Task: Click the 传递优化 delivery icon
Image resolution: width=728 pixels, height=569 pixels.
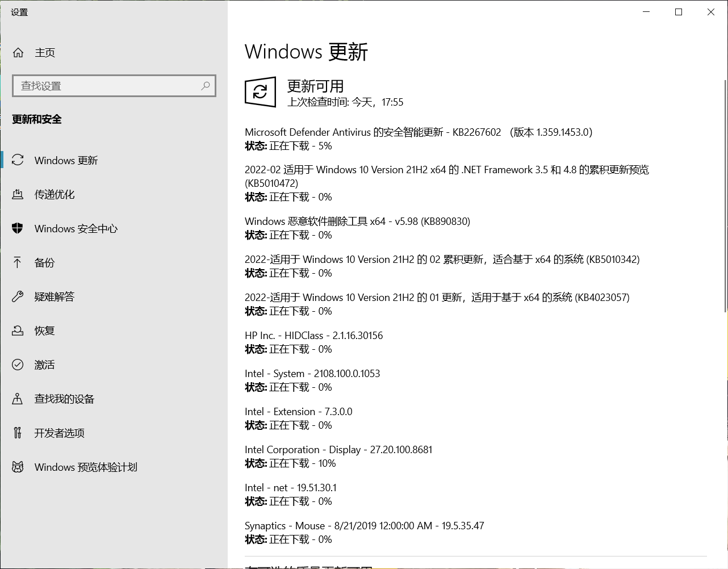Action: pos(18,194)
